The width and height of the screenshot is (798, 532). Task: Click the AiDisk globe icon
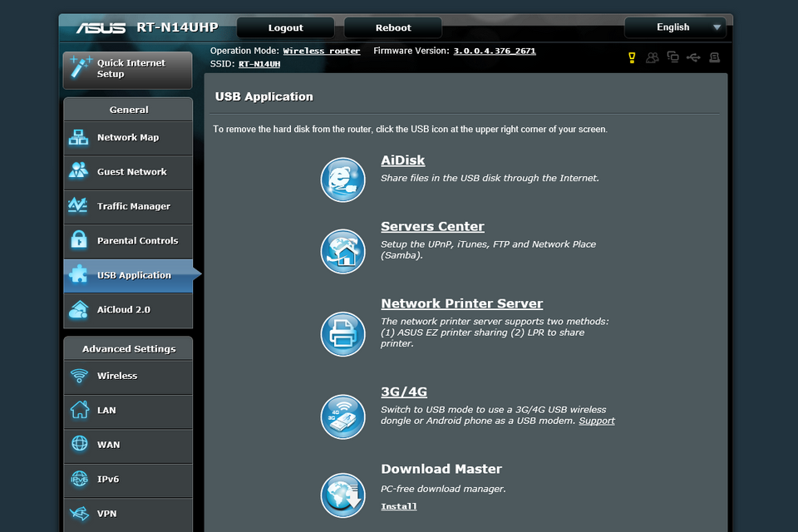[342, 180]
